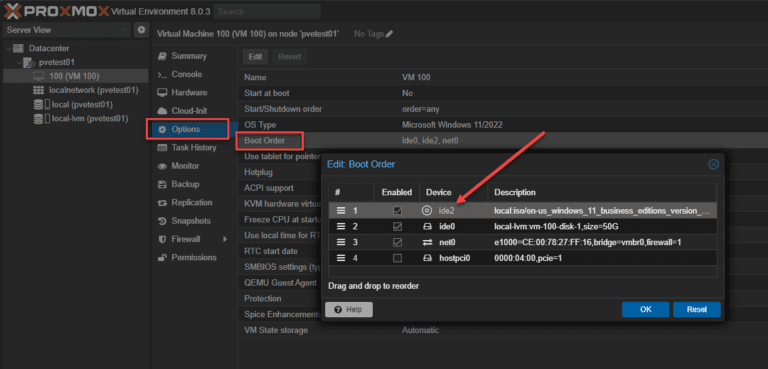Click the network icon beside net0
The image size is (768, 369).
tap(427, 242)
